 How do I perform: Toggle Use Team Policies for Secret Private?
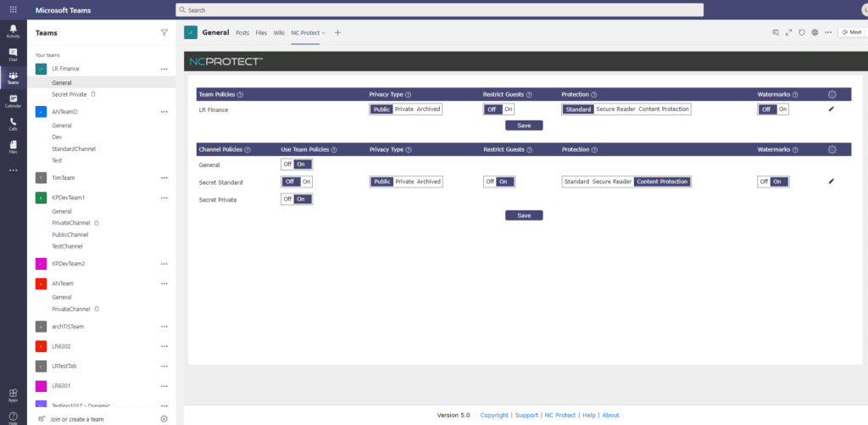click(x=297, y=199)
